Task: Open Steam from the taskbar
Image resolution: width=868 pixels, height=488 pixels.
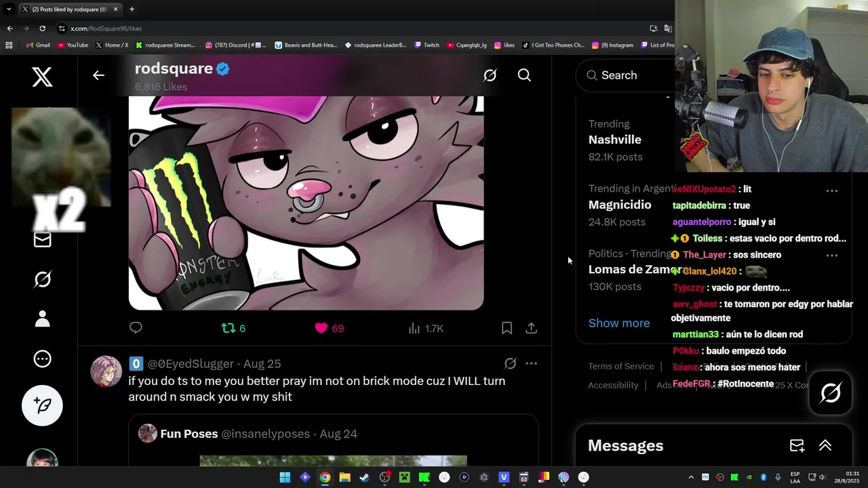Action: pos(364,477)
